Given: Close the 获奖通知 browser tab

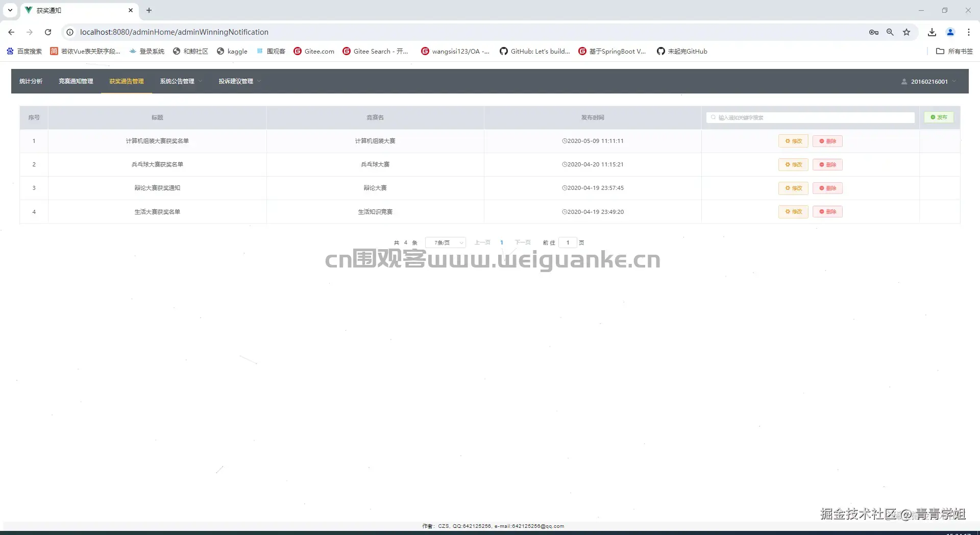Looking at the screenshot, I should tap(131, 10).
